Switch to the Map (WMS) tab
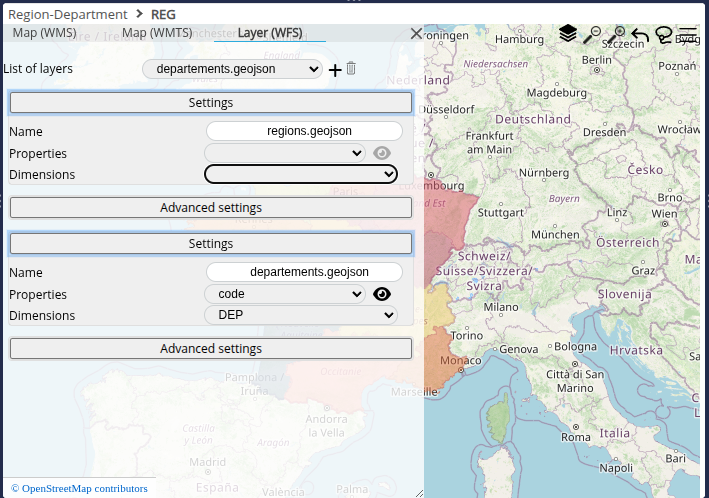This screenshot has height=498, width=709. (45, 32)
